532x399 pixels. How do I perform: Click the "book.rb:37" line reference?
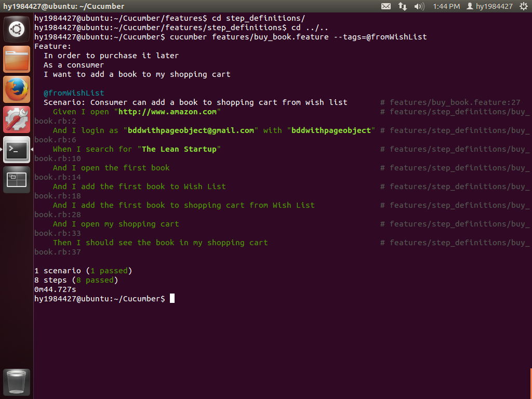coord(58,252)
